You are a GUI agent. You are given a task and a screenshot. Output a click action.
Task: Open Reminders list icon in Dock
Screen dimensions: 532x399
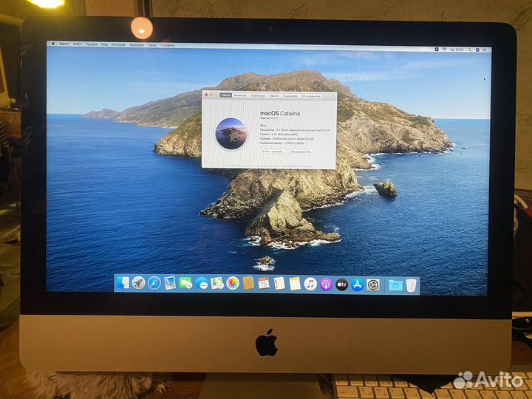tap(279, 284)
